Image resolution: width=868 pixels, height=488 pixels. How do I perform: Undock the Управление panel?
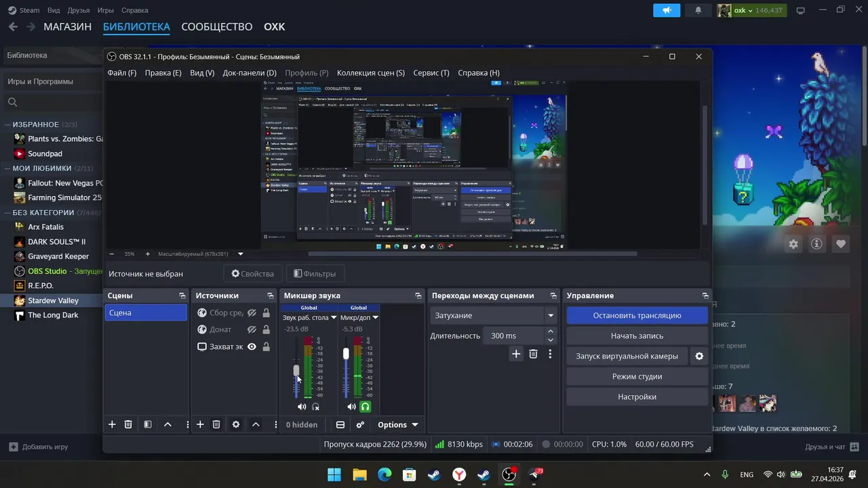coord(705,296)
